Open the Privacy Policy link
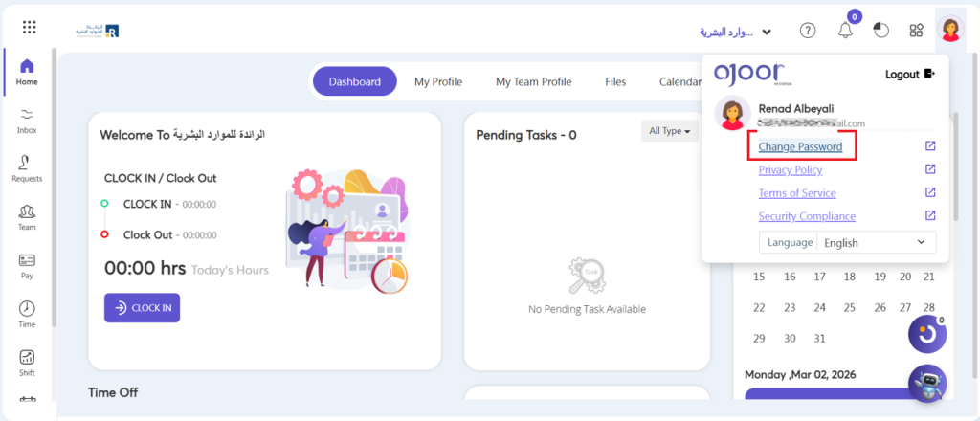 click(x=790, y=170)
